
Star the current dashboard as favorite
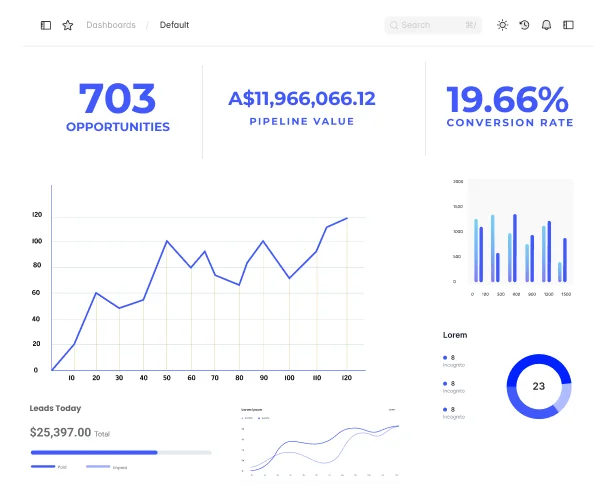coord(68,25)
